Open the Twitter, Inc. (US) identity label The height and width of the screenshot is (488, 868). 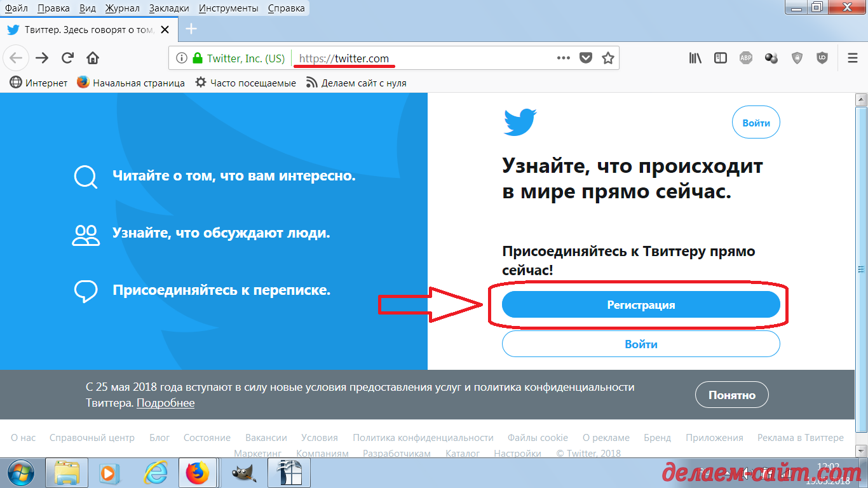click(x=245, y=58)
